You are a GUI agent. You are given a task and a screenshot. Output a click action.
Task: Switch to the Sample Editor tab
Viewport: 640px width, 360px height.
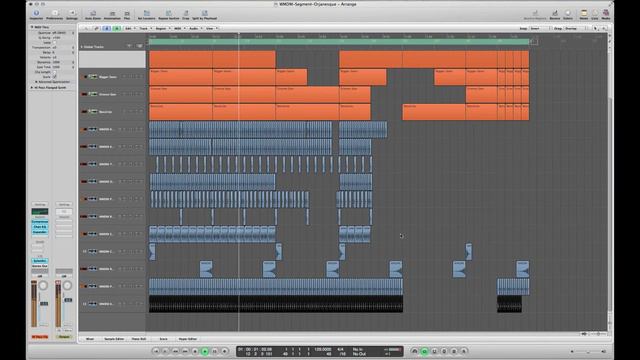(x=114, y=339)
